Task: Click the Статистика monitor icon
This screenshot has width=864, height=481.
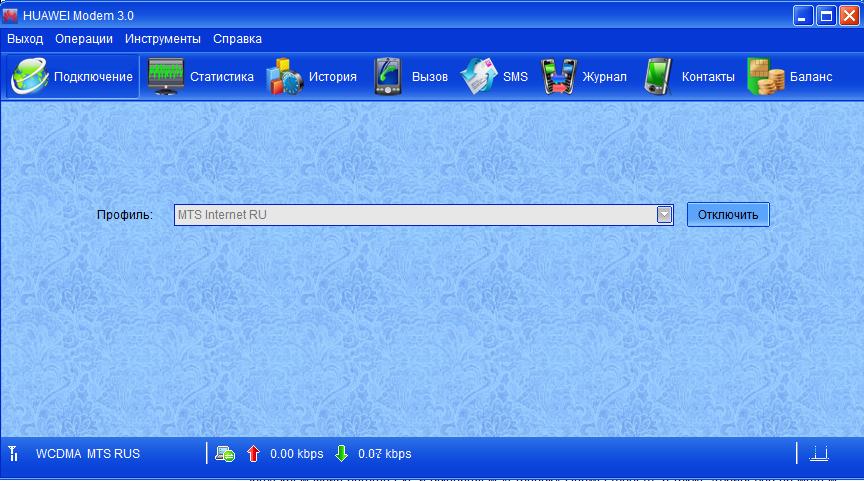Action: pos(166,76)
